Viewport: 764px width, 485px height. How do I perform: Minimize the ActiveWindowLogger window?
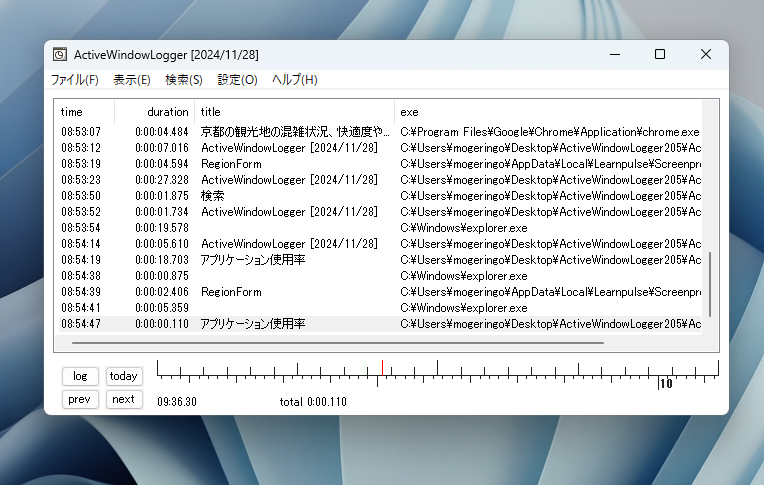[615, 55]
